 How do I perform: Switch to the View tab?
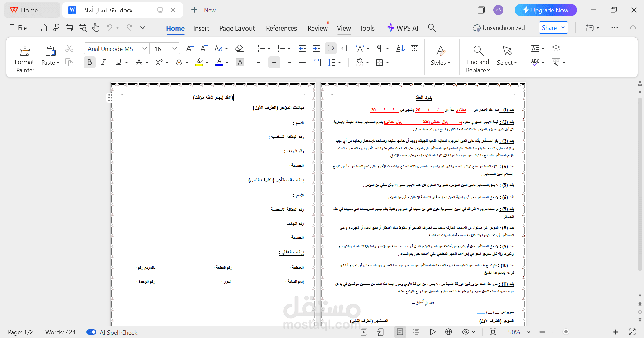[344, 28]
